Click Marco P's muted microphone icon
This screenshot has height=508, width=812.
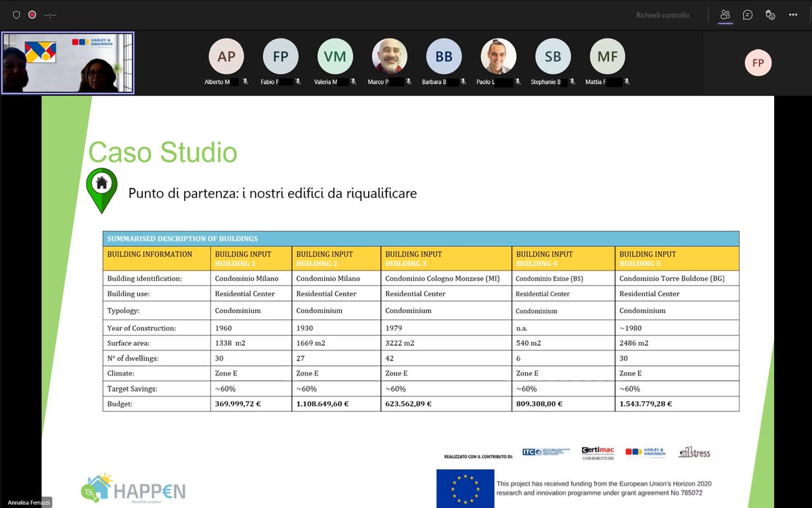point(410,82)
